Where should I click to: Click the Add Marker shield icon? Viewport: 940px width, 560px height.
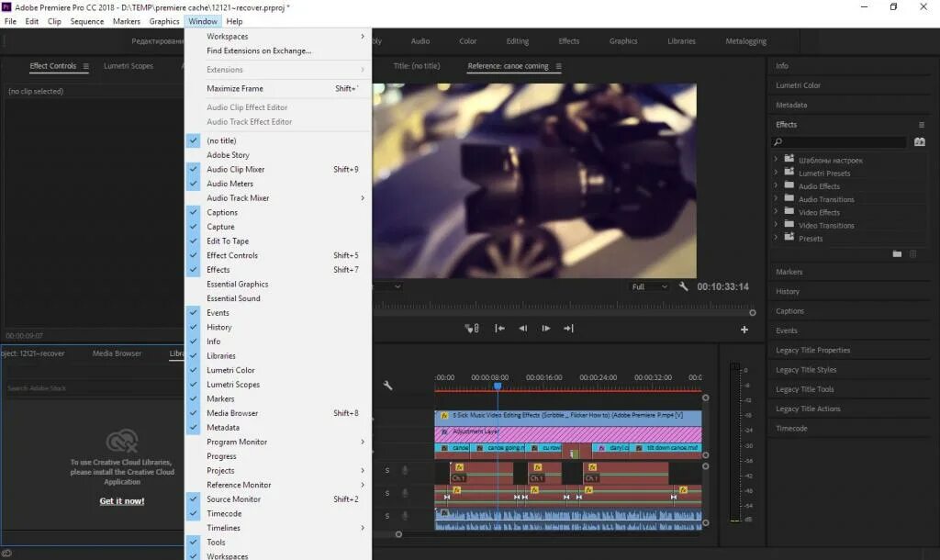[472, 329]
